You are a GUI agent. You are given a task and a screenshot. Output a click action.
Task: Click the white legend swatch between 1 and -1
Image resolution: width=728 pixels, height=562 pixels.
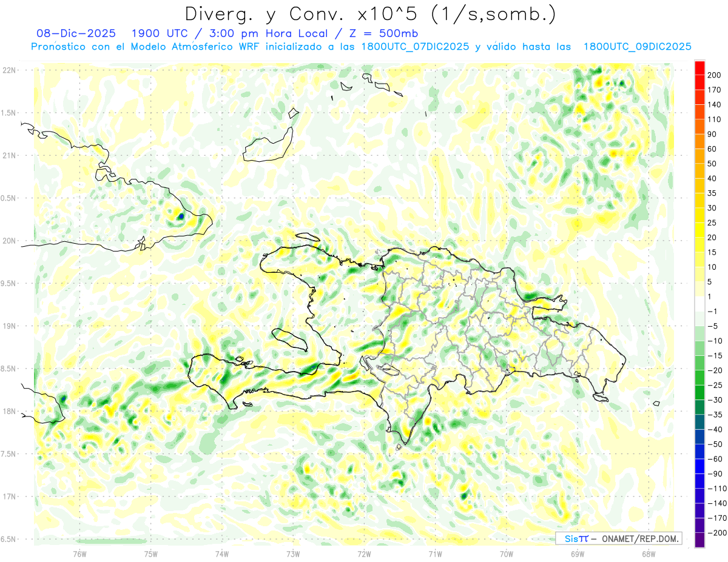(x=699, y=304)
